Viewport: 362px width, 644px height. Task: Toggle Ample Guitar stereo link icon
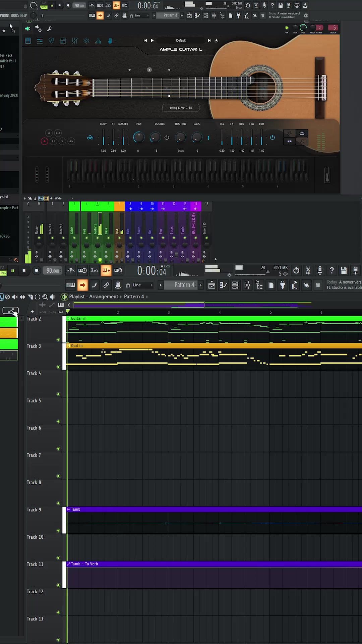[x=90, y=137]
